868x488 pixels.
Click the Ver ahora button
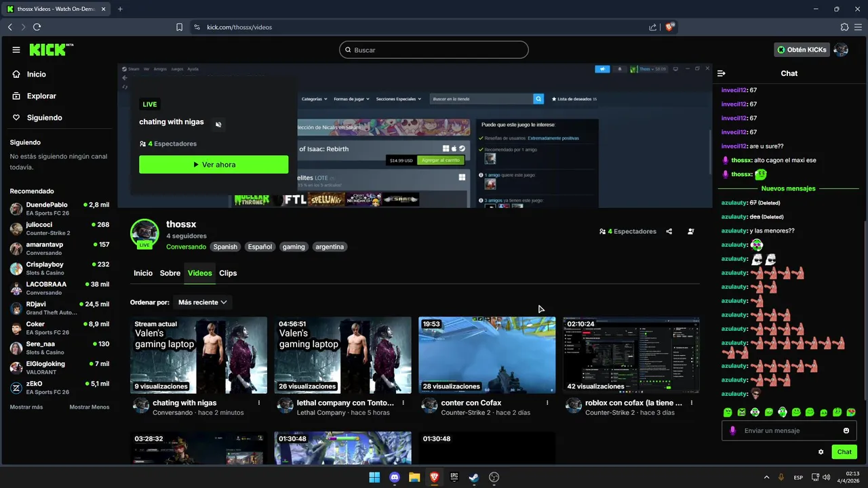[214, 165]
